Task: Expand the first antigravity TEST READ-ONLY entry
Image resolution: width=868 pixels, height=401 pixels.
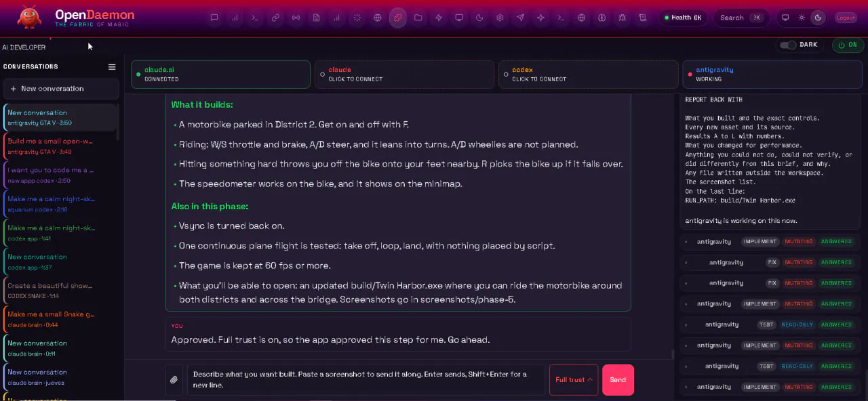Action: 771,324
